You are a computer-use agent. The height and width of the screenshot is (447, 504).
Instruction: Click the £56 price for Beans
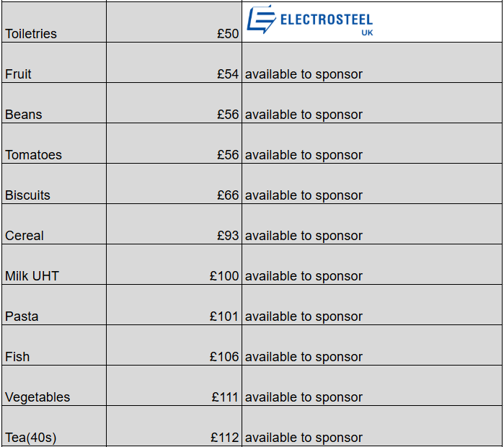coord(227,115)
